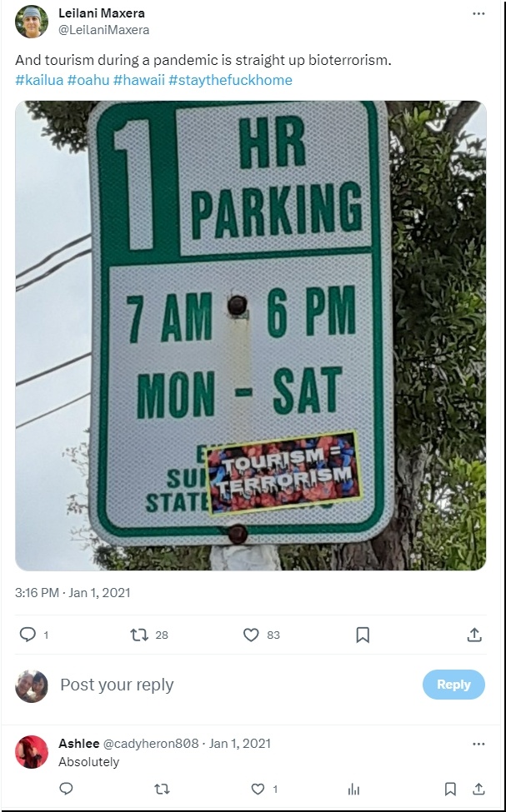Repost Ashlee's reply
The image size is (506, 812).
point(163,789)
